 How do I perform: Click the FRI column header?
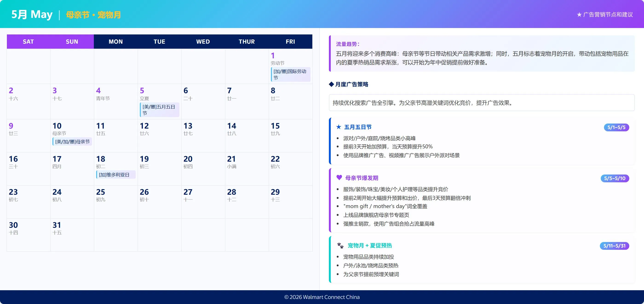(x=290, y=42)
